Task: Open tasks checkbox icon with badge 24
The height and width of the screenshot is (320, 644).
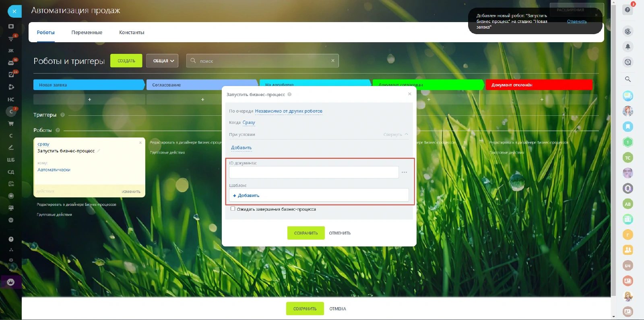Action: (11, 74)
